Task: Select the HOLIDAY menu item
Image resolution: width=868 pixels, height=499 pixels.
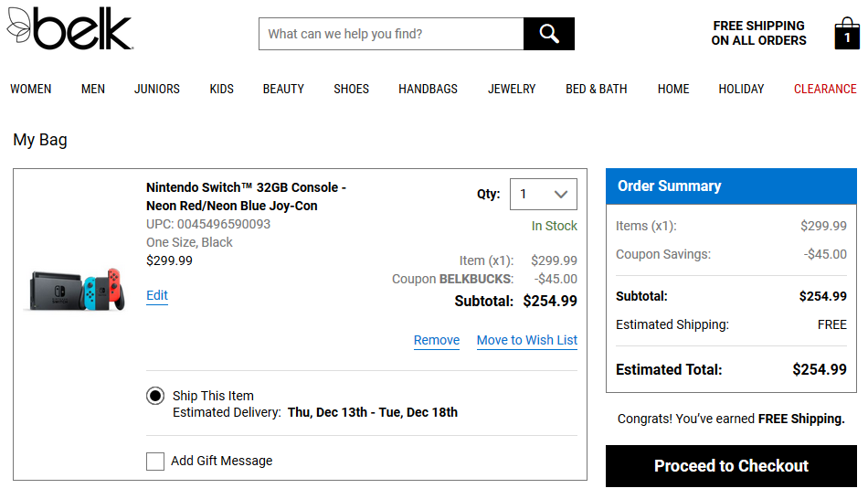Action: coord(741,90)
